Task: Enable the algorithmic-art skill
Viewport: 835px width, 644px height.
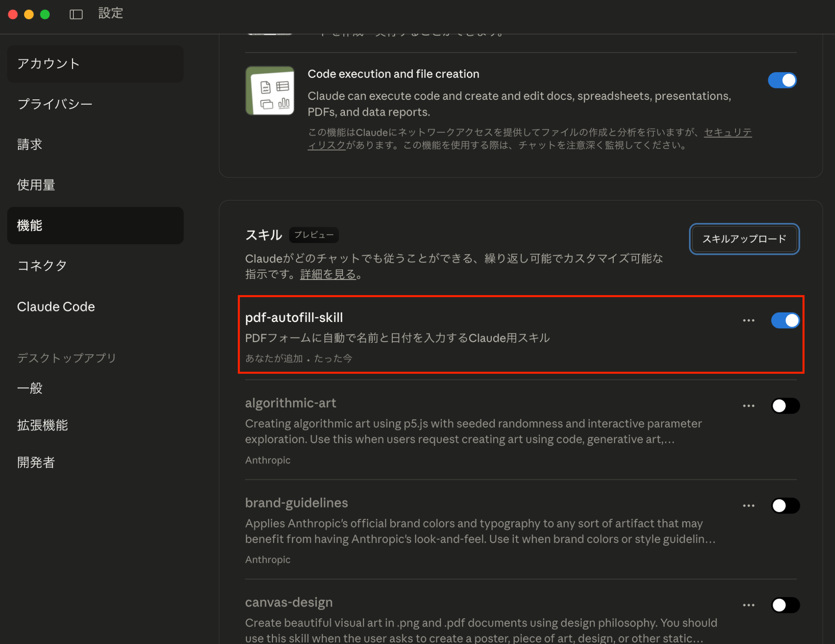Action: [x=785, y=405]
